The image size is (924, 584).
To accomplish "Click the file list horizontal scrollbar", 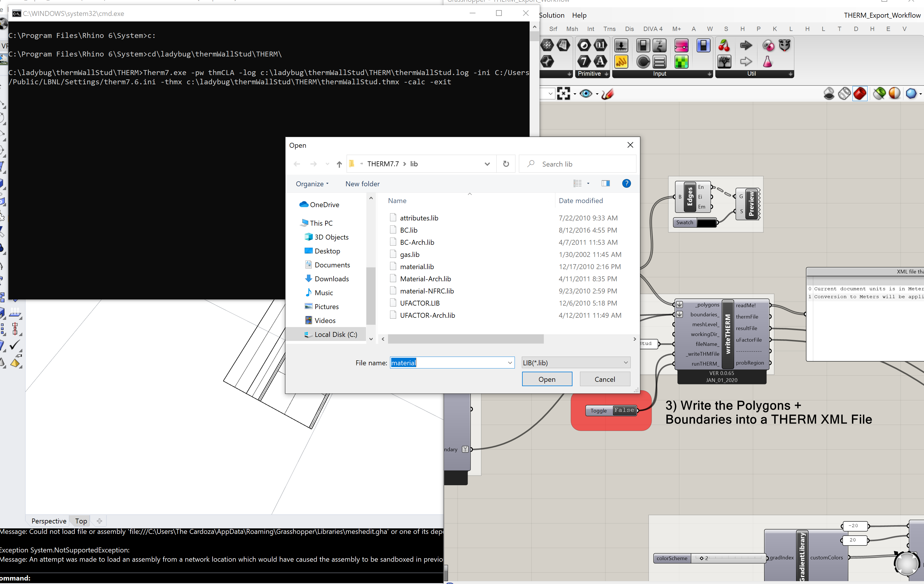I will [465, 339].
